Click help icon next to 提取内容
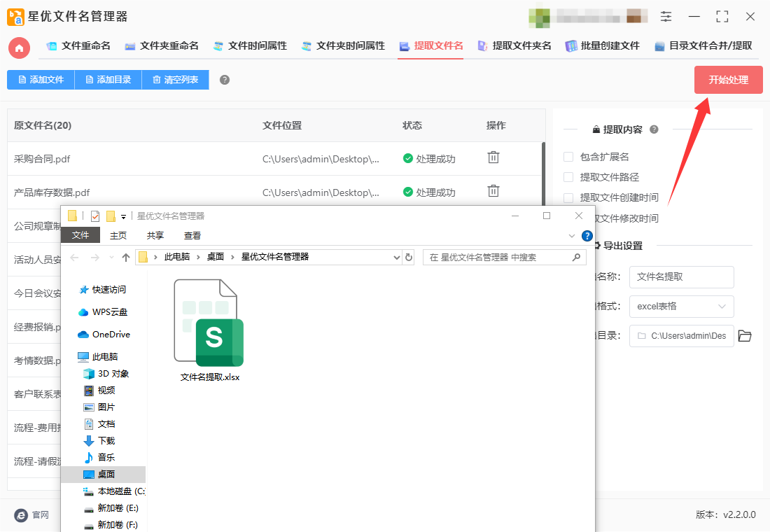The width and height of the screenshot is (770, 532). tap(654, 129)
